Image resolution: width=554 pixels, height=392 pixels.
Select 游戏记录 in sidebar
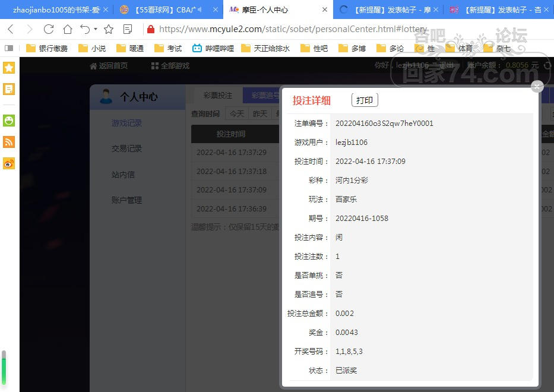[x=126, y=123]
